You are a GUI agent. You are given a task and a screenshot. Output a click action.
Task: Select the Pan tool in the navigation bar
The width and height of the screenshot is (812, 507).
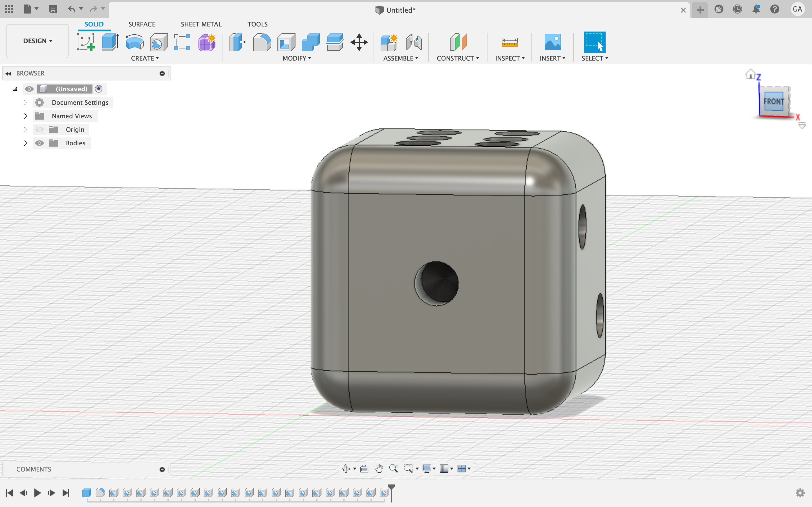pos(379,468)
